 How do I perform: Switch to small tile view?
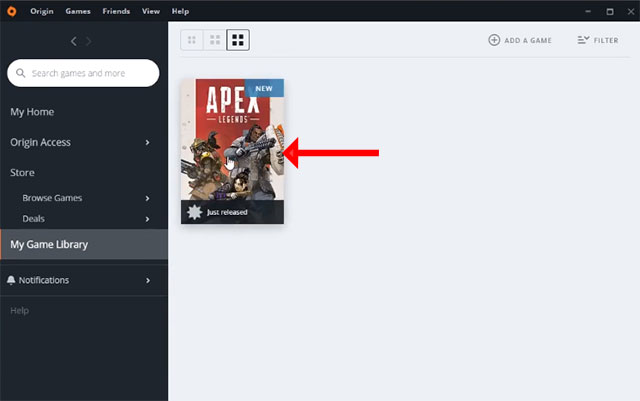191,40
